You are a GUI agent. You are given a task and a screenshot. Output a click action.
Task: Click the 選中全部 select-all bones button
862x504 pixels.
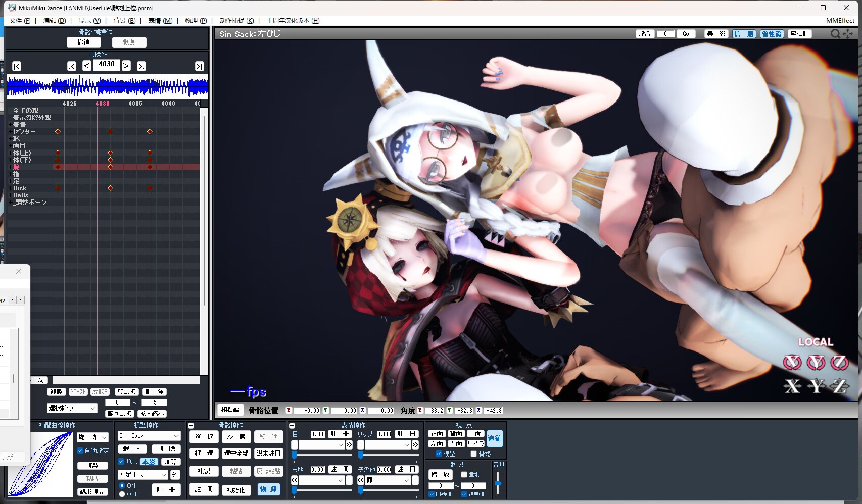pos(236,453)
